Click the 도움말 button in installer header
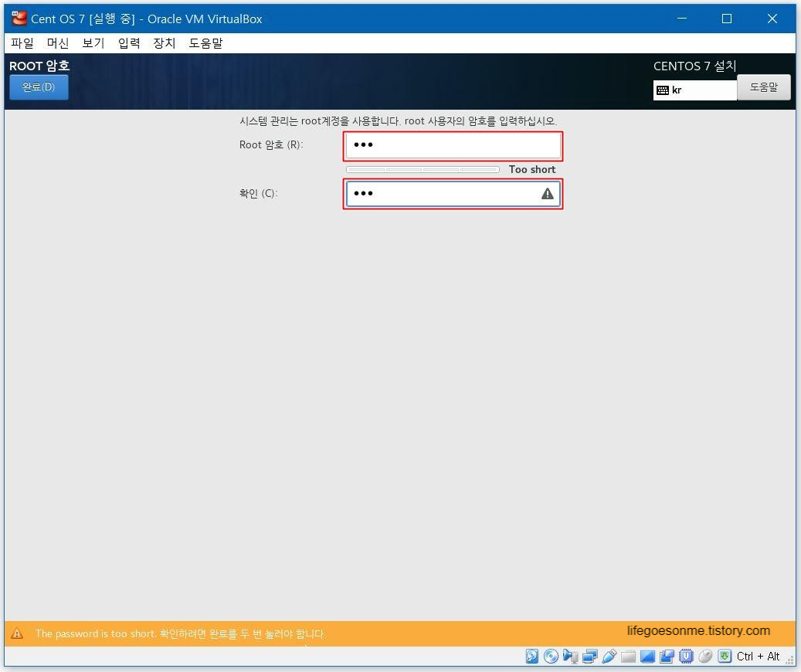This screenshot has width=801, height=672. 764,87
